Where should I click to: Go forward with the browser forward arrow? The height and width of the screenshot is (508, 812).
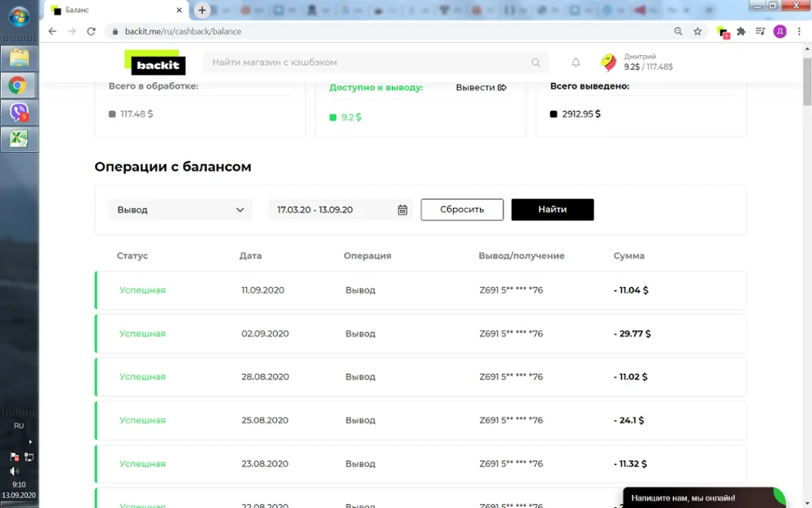point(71,31)
